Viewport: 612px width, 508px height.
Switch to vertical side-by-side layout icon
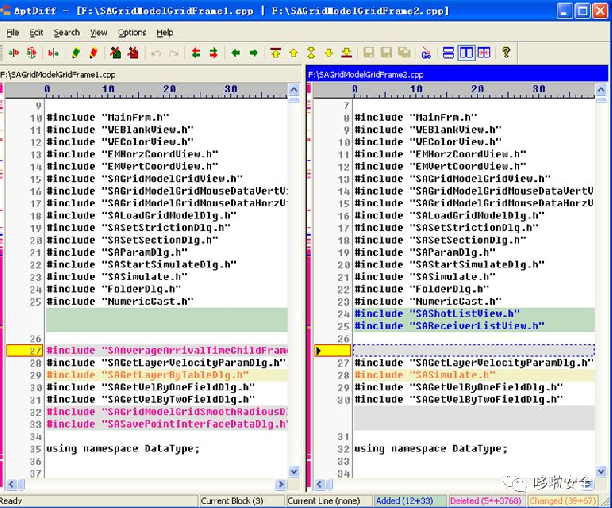coord(466,53)
